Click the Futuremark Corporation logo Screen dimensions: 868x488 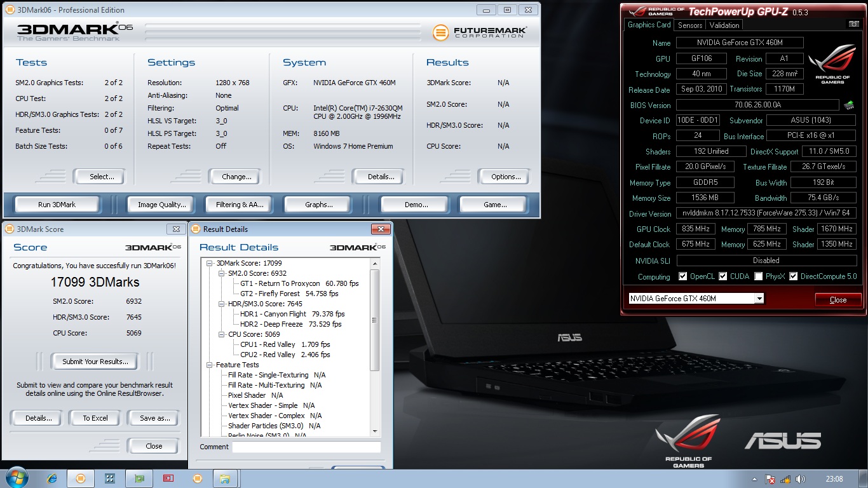click(x=480, y=32)
